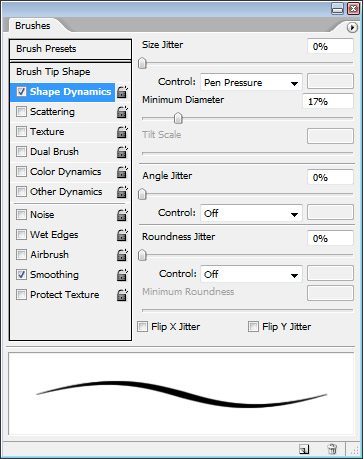The width and height of the screenshot is (364, 459).
Task: Toggle the lock icon for Other Dynamics
Action: pyautogui.click(x=122, y=192)
